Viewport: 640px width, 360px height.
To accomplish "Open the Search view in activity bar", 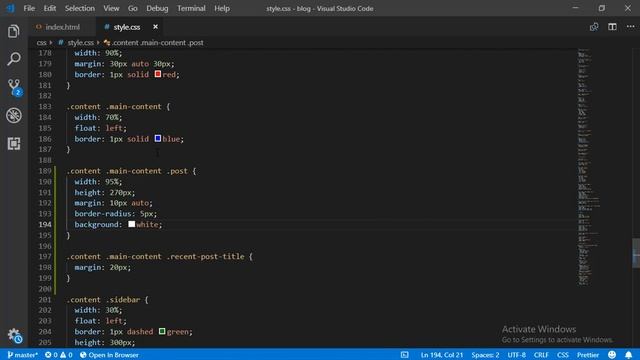I will 13,59.
